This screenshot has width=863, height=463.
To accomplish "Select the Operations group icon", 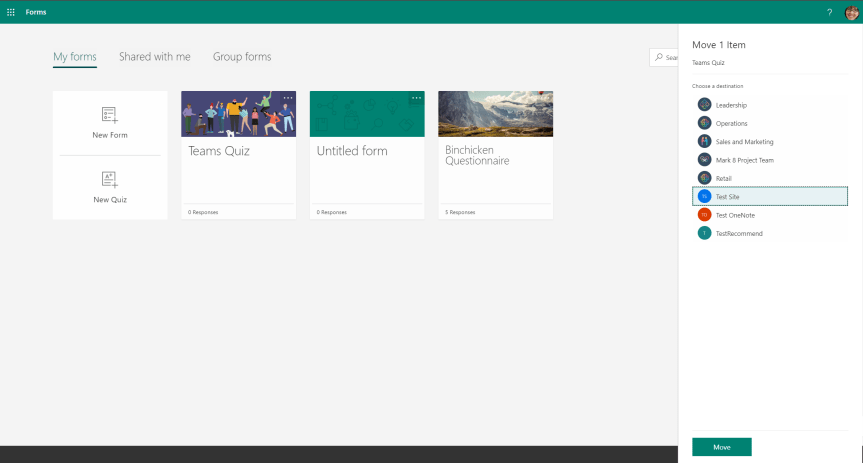I will [704, 123].
